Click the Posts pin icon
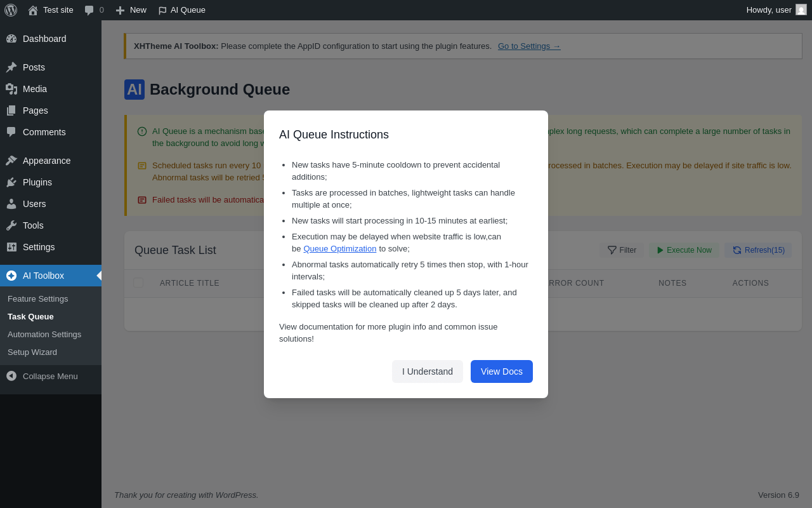The image size is (812, 508). pos(11,67)
